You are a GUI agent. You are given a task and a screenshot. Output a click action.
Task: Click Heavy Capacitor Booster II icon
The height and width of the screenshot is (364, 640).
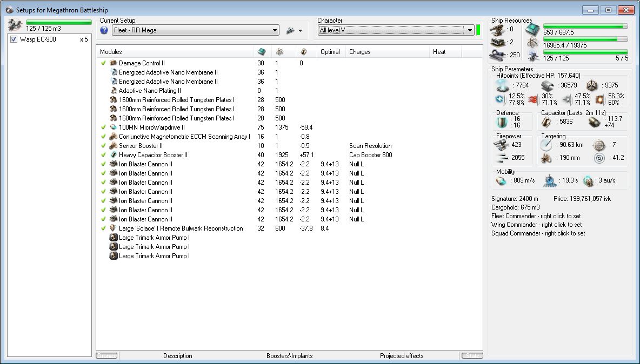coord(114,155)
